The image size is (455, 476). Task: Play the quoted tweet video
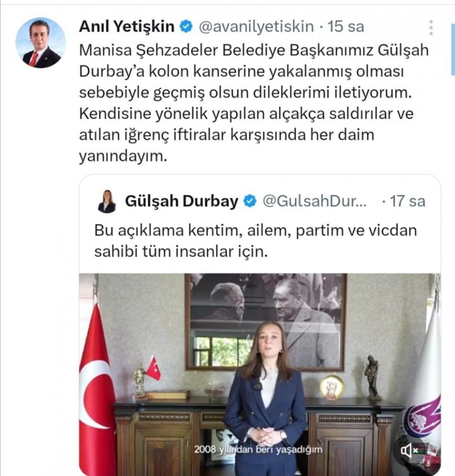point(260,374)
